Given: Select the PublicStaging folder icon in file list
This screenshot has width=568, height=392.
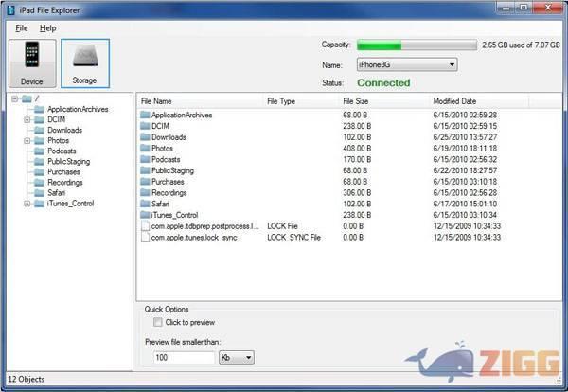Looking at the screenshot, I should click(145, 170).
